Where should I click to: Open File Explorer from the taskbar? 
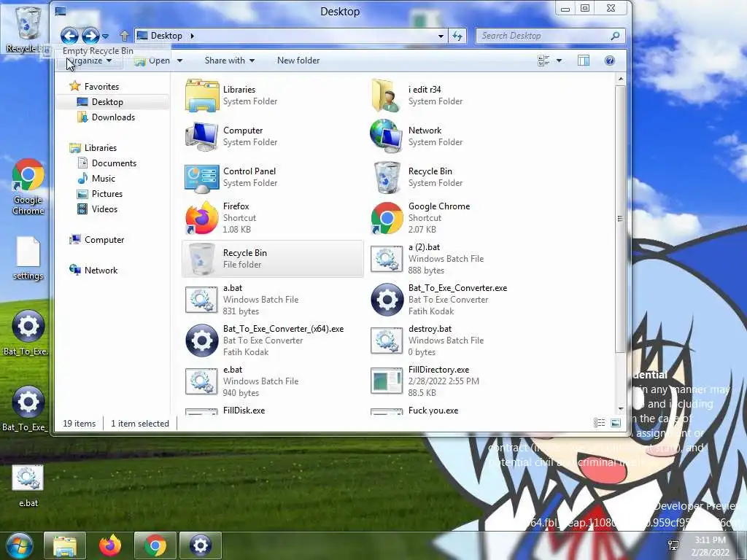point(65,545)
